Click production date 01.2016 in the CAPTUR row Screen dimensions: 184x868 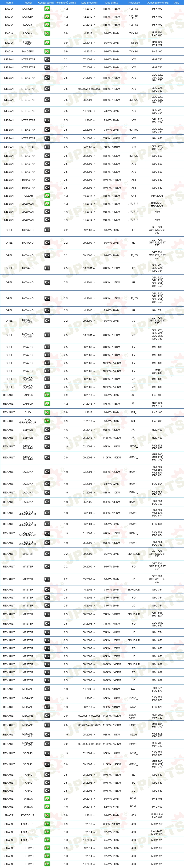coord(89,404)
